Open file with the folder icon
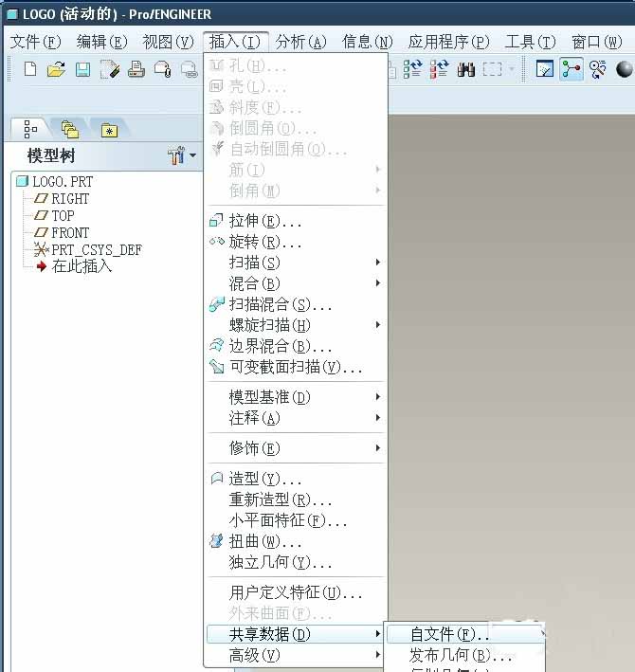Viewport: 635px width, 672px height. pos(56,69)
